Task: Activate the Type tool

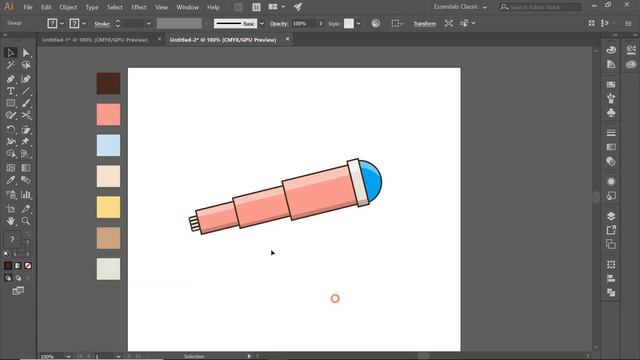Action: [11, 91]
